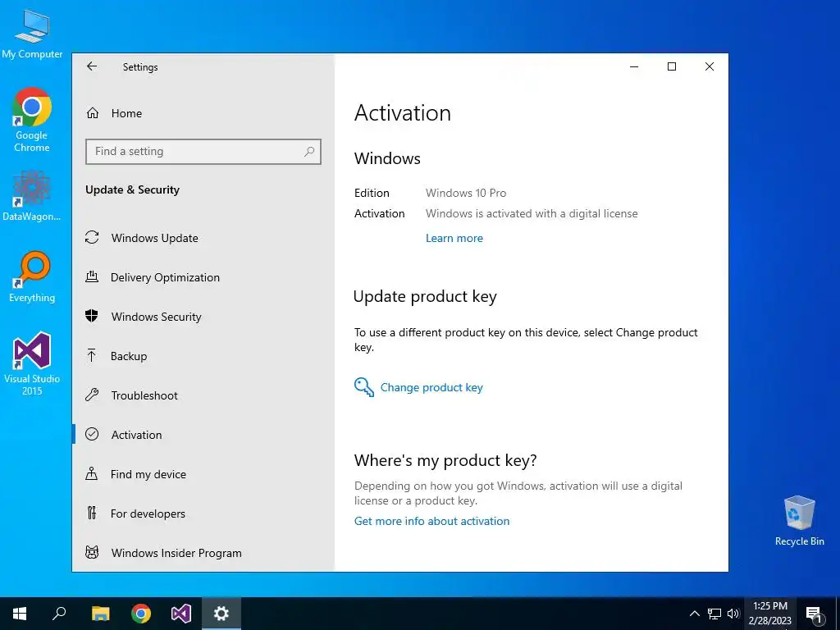Select Activation in the sidebar
Image resolution: width=840 pixels, height=630 pixels.
tap(203, 435)
